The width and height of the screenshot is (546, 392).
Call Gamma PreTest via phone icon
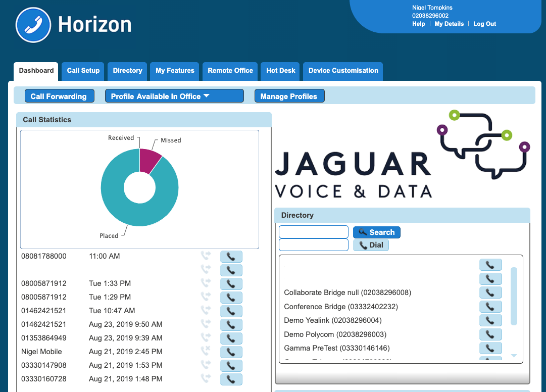[x=490, y=348]
